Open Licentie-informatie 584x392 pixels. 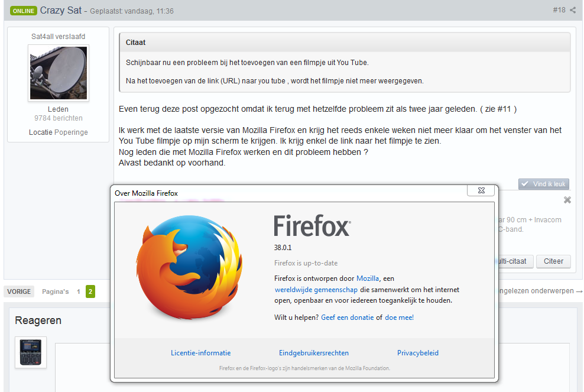tap(200, 353)
